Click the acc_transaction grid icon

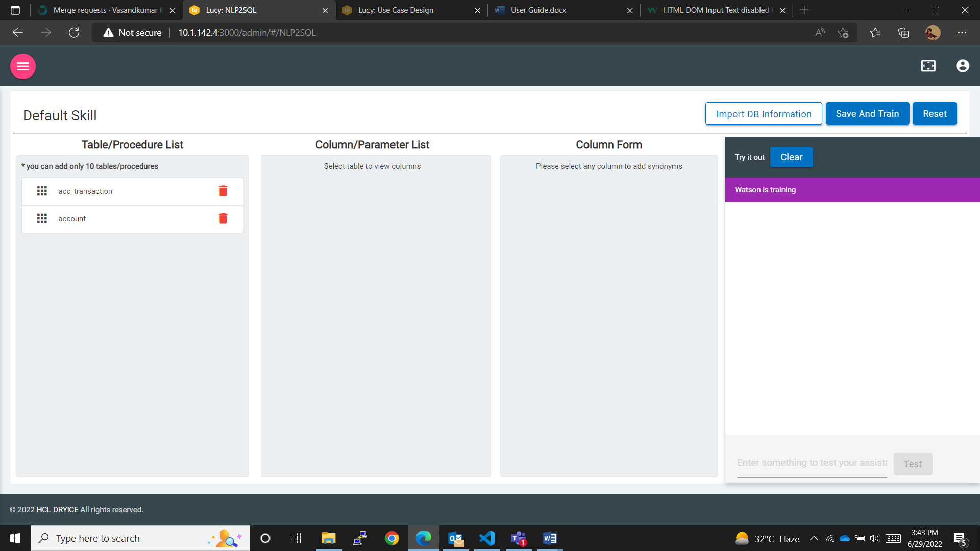[x=42, y=191]
